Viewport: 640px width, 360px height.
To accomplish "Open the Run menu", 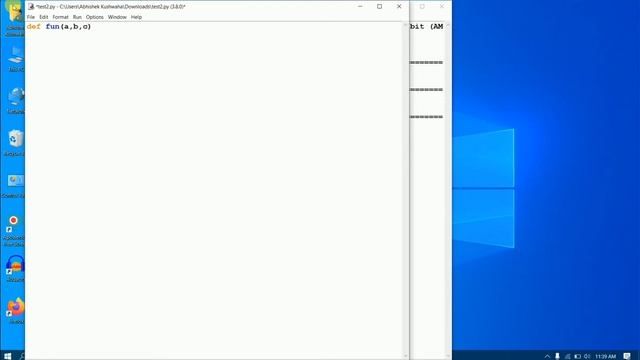I will tap(77, 17).
